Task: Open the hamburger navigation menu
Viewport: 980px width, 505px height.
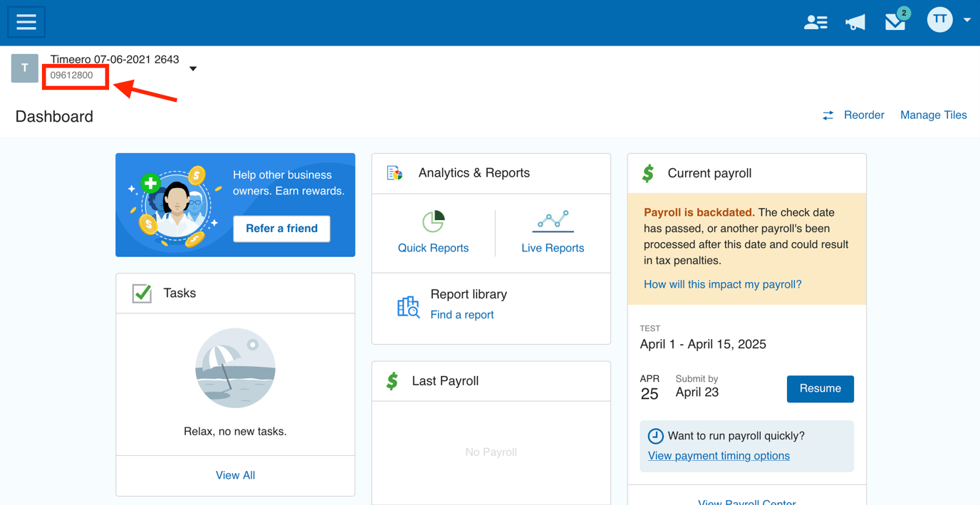Action: coord(26,21)
